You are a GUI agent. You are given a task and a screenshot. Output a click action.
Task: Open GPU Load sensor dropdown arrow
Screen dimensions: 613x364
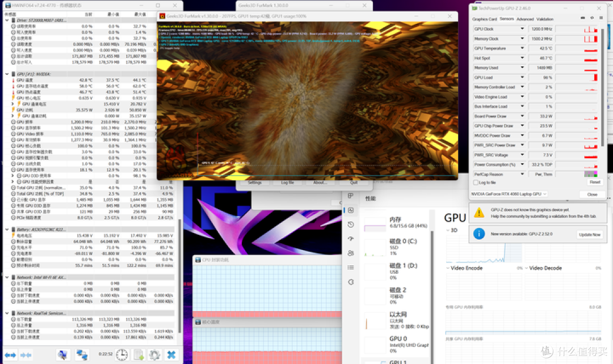pos(522,77)
